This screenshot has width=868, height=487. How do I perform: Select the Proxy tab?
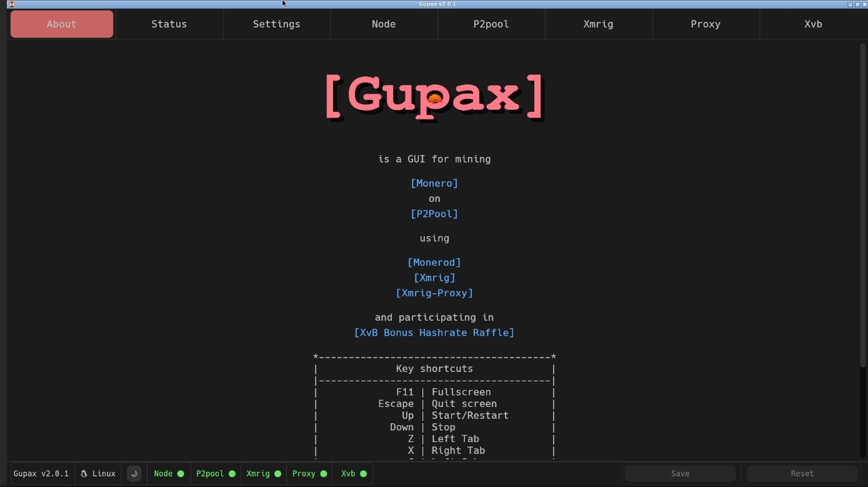coord(706,24)
